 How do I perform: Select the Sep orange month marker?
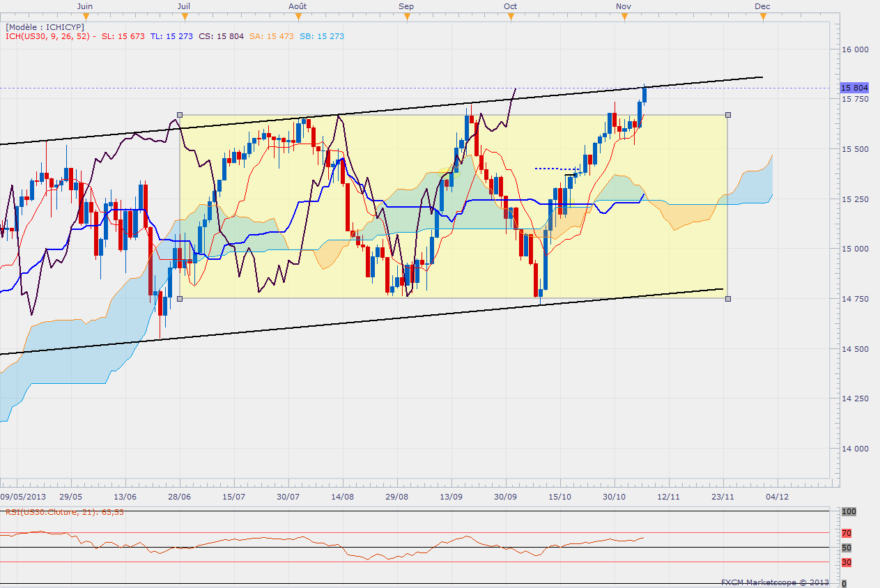[406, 17]
